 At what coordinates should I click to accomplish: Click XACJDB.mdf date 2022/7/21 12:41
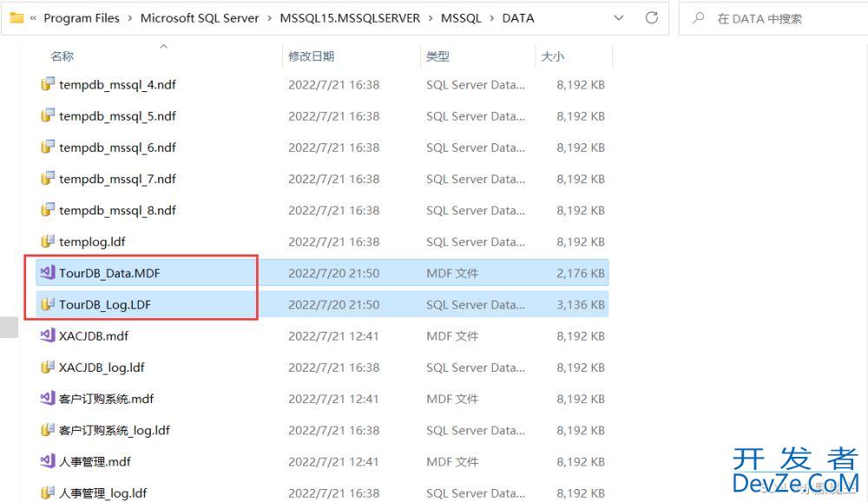334,336
